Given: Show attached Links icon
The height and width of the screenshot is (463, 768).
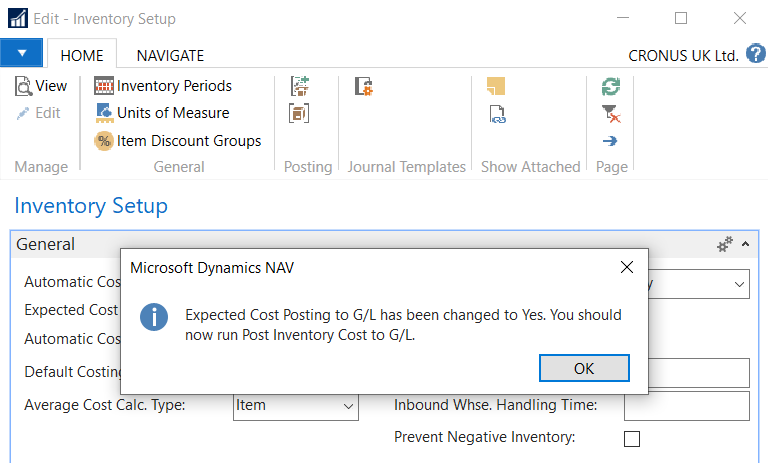Looking at the screenshot, I should pos(496,114).
